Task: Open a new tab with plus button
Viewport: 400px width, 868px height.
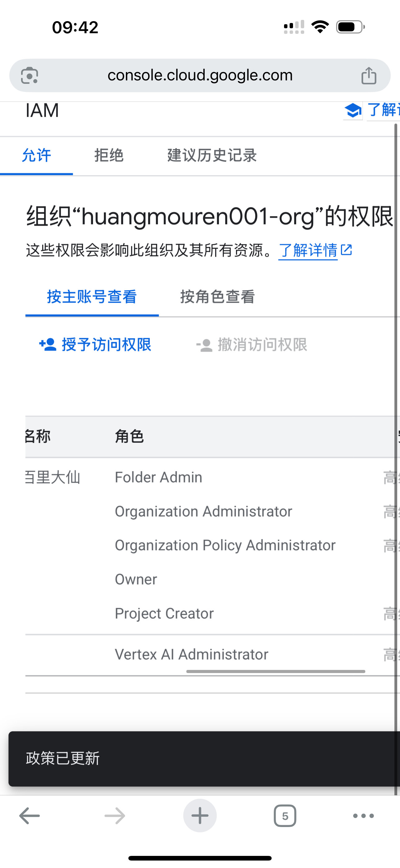Action: tap(200, 816)
